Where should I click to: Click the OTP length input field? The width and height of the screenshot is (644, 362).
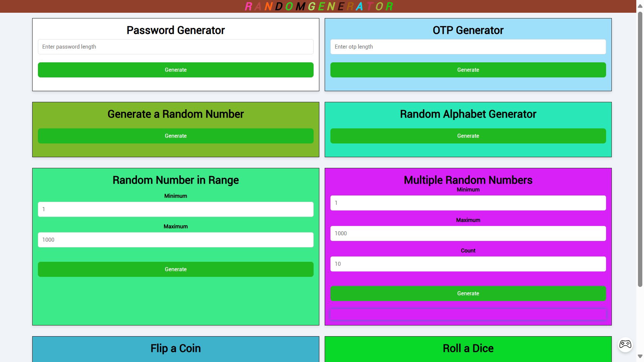coord(468,47)
